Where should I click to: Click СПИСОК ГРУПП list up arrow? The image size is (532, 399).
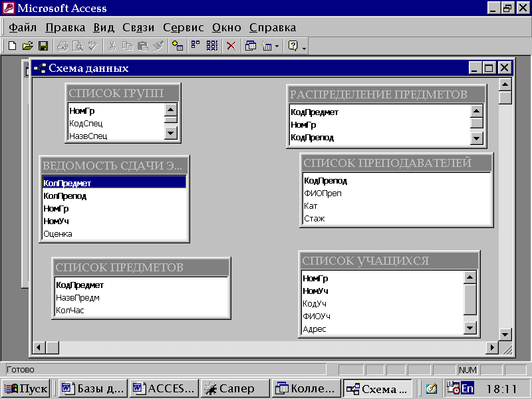(170, 110)
